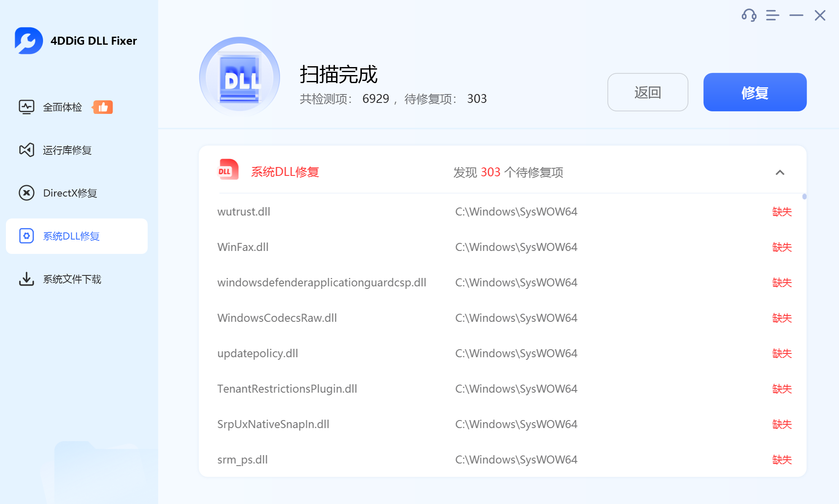839x504 pixels.
Task: Click the path of TenantRestrictionsPlugin.dll
Action: (516, 389)
